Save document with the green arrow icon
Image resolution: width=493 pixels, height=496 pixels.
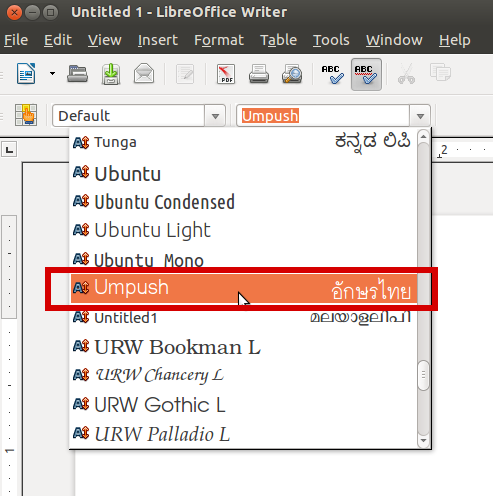tap(111, 74)
